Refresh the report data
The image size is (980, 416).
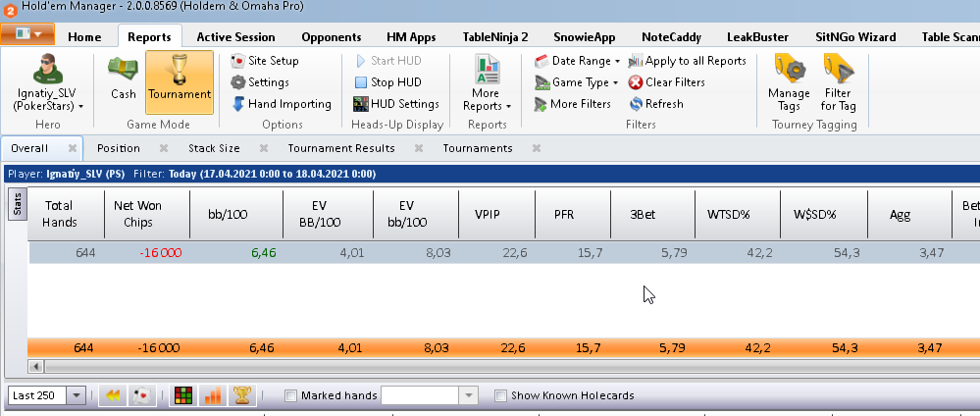point(655,104)
